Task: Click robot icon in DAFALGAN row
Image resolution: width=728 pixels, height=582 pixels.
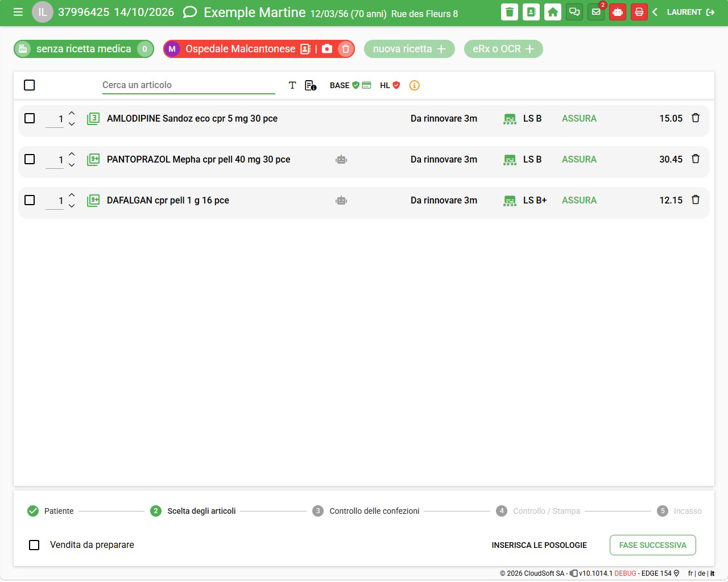Action: coord(341,201)
